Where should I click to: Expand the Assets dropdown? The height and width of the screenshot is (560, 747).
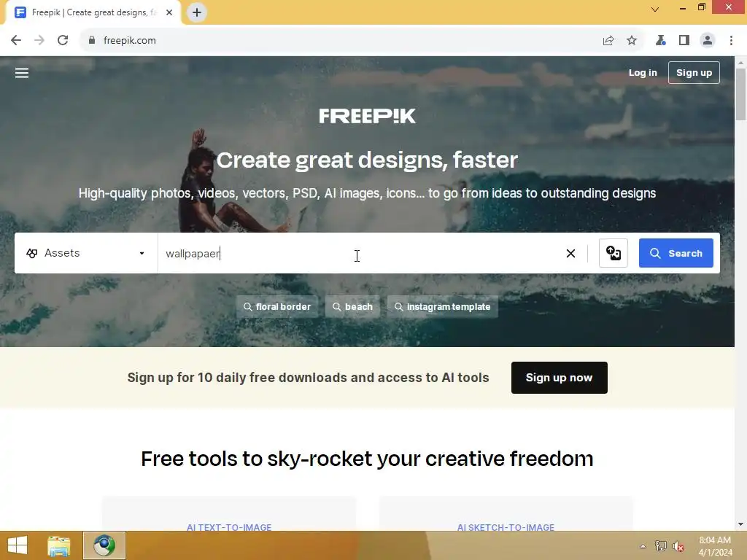(86, 253)
